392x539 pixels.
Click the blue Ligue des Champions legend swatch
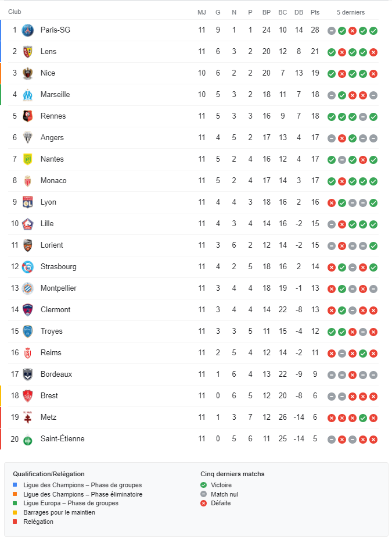(15, 485)
